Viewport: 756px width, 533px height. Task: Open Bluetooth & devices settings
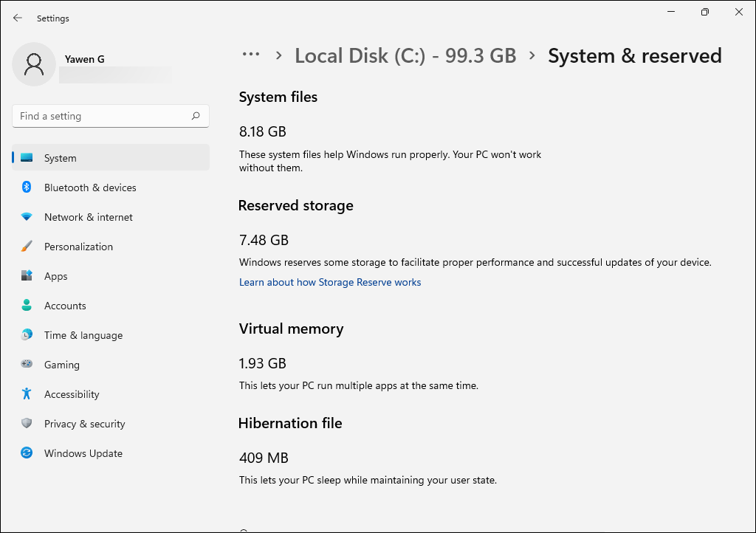[111, 188]
